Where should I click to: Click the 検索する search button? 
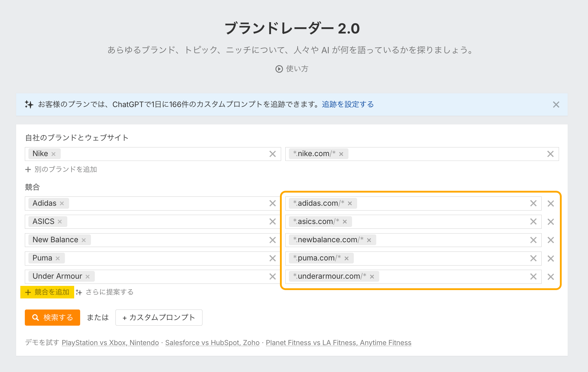coord(52,318)
